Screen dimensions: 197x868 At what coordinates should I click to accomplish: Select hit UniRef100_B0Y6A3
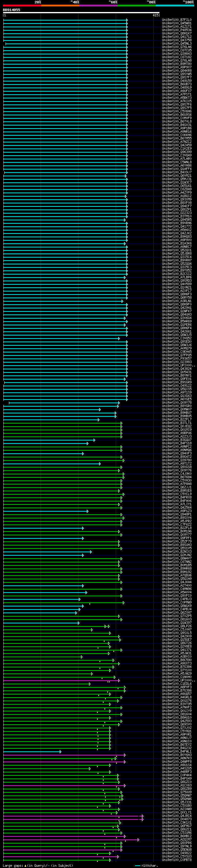coord(176,755)
